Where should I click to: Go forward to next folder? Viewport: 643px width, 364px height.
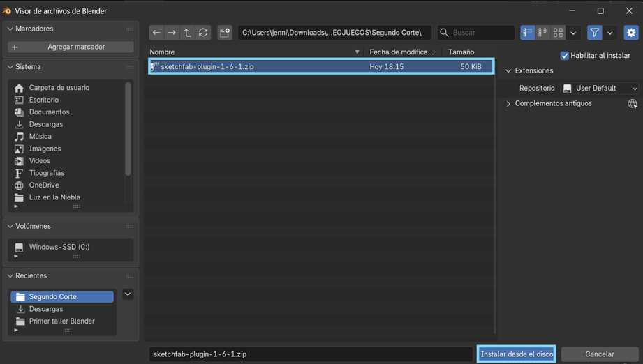172,33
